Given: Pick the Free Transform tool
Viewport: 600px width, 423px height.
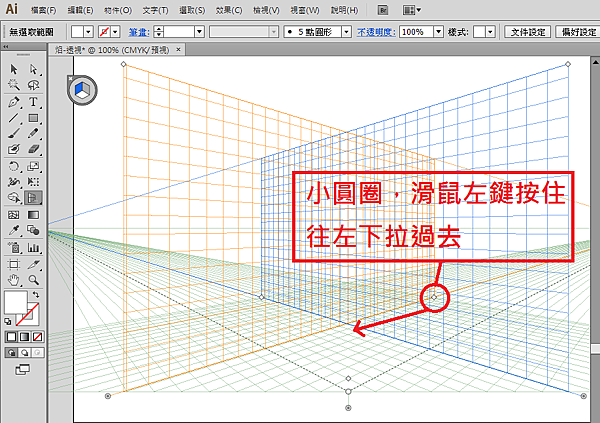Looking at the screenshot, I should [x=34, y=182].
